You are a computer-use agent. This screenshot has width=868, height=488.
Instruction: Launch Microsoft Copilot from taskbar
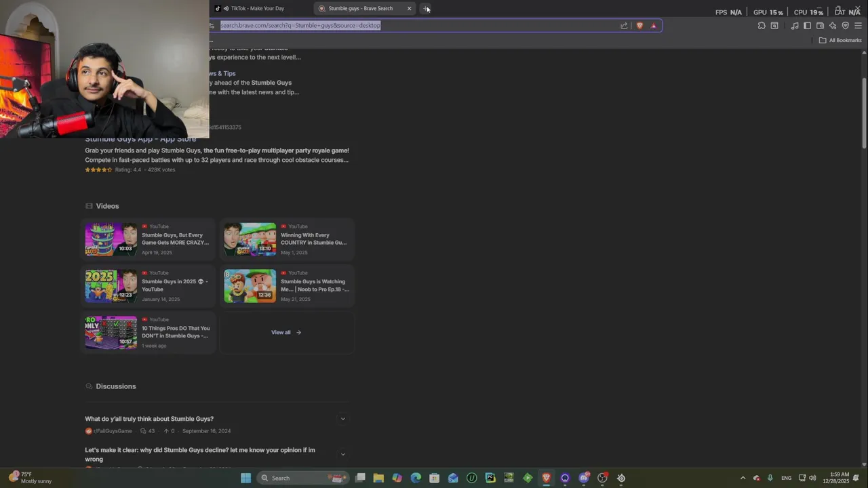[397, 478]
